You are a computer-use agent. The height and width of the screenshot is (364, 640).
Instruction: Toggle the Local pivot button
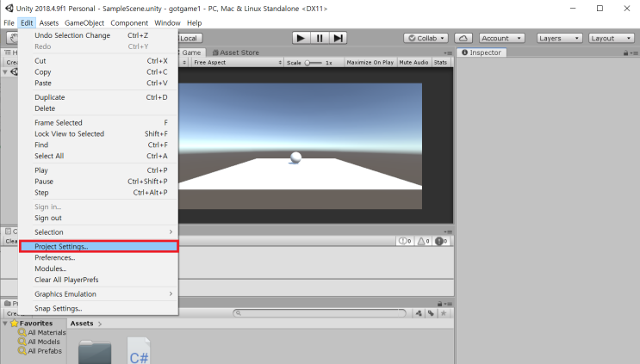tap(190, 39)
